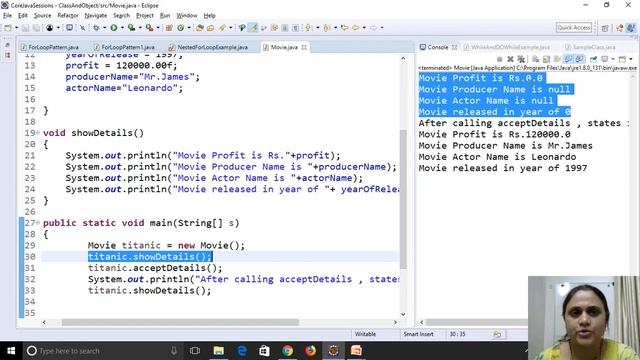Viewport: 640px width, 360px height.
Task: Open the Windows Start button
Action: click(11, 351)
